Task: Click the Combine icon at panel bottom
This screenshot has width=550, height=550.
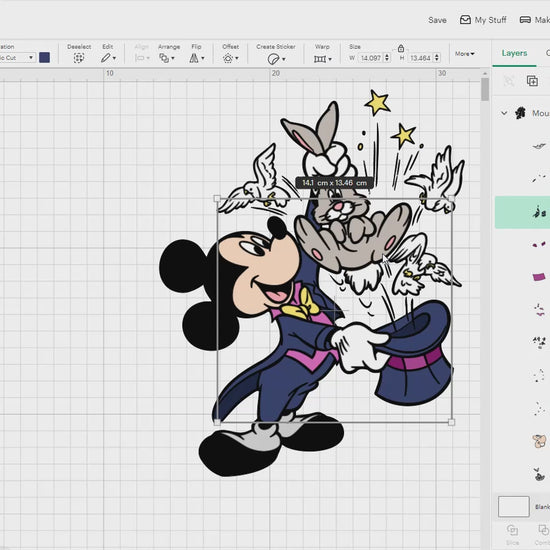Action: 544,530
